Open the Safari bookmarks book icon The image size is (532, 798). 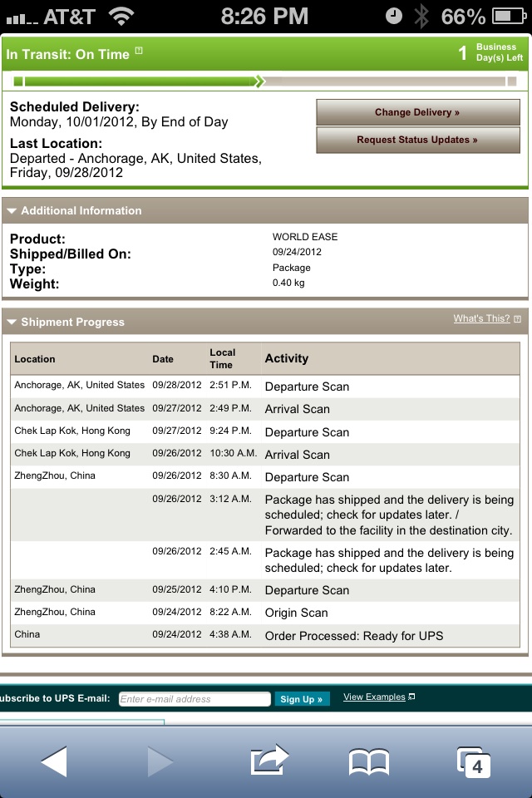pyautogui.click(x=369, y=762)
